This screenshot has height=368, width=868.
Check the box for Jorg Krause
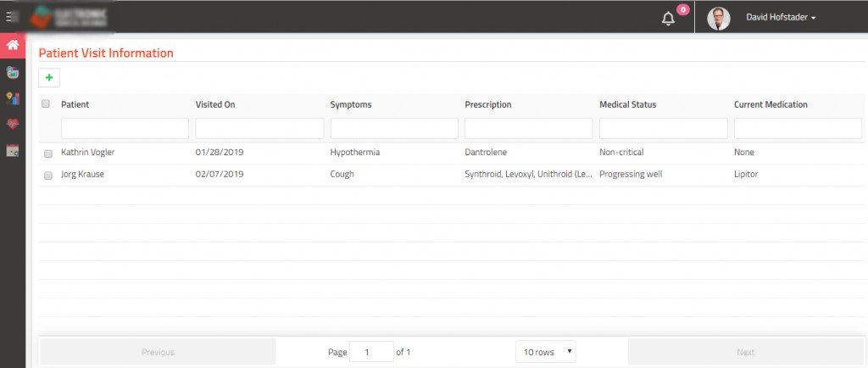(47, 175)
